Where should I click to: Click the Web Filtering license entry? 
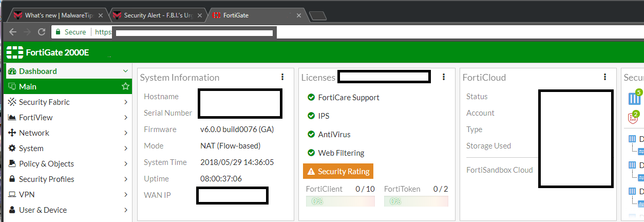coord(341,153)
